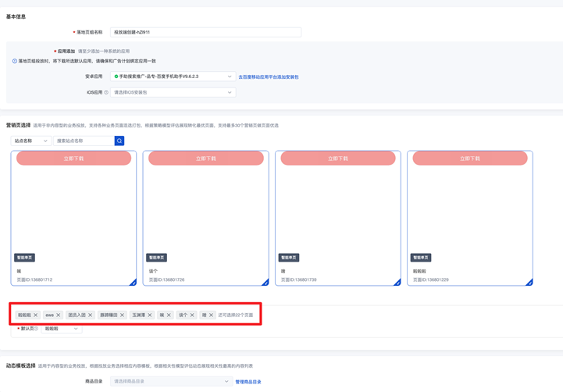Click info icon beside 落地页组投放 notice
This screenshot has width=563, height=392.
click(14, 61)
